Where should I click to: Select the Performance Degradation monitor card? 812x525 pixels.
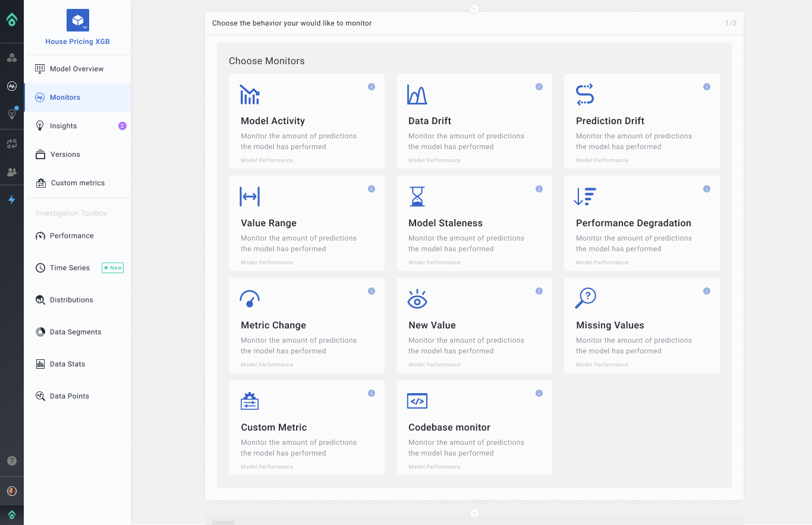641,223
